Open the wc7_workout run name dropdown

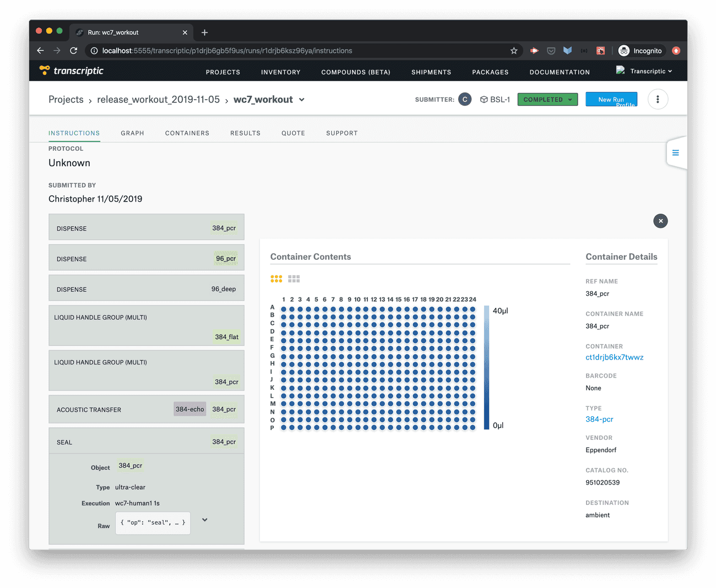(x=302, y=100)
